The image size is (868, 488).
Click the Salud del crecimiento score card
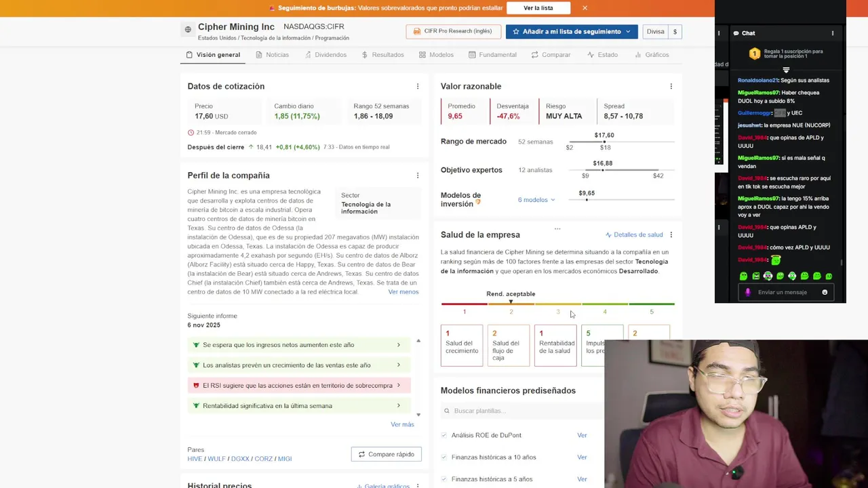pos(462,345)
